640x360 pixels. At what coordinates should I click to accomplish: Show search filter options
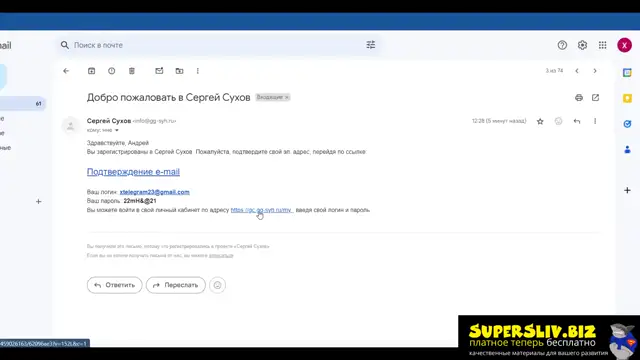371,45
